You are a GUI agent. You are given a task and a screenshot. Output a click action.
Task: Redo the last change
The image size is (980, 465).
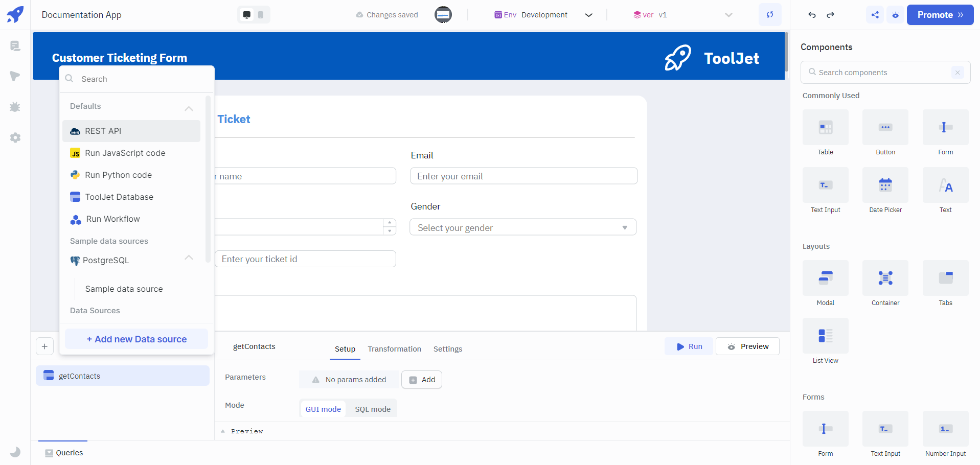click(830, 15)
